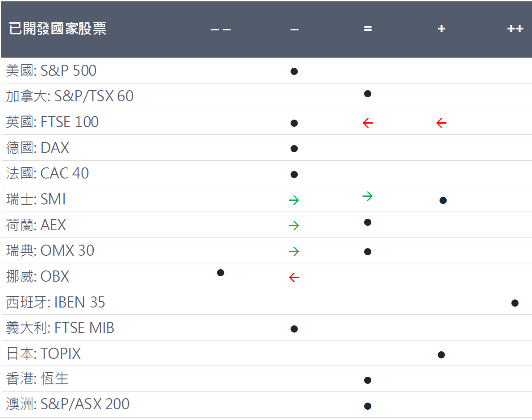The height and width of the screenshot is (420, 532).
Task: Click SMI green arrow under equals column
Action: (x=367, y=196)
